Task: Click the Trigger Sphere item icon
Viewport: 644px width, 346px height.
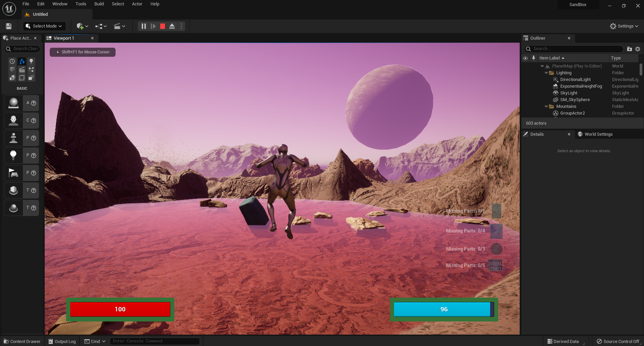Action: click(x=13, y=208)
